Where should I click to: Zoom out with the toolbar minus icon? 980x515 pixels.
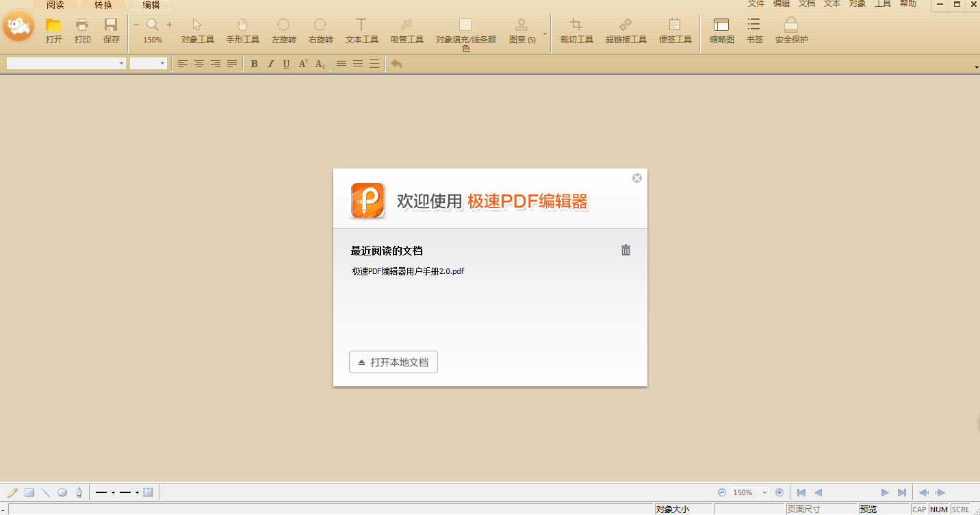136,25
